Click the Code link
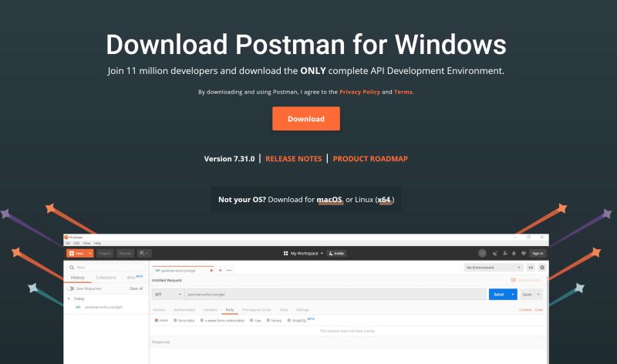The width and height of the screenshot is (617, 364). pos(538,310)
